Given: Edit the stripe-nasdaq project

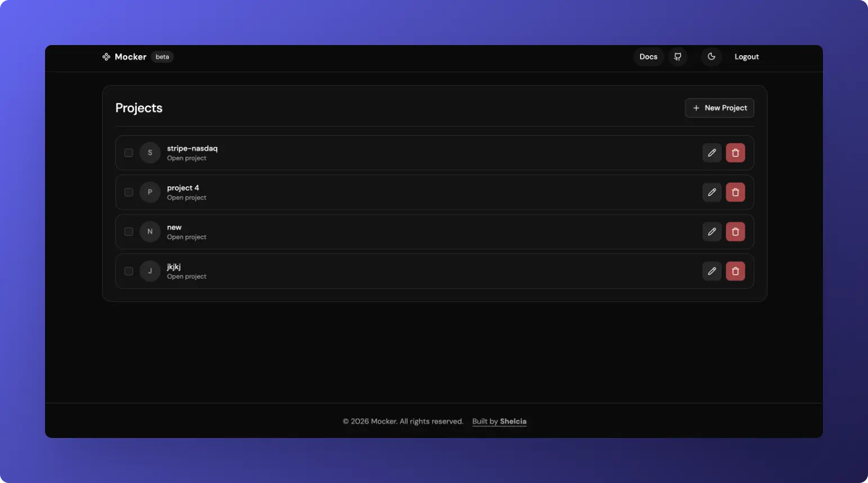Looking at the screenshot, I should point(712,153).
